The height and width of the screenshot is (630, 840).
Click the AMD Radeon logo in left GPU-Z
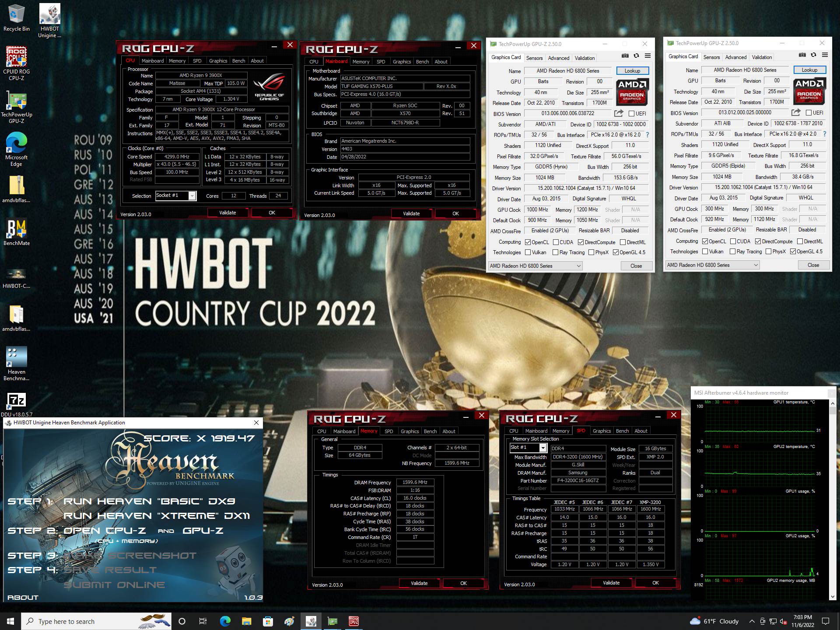pyautogui.click(x=632, y=92)
